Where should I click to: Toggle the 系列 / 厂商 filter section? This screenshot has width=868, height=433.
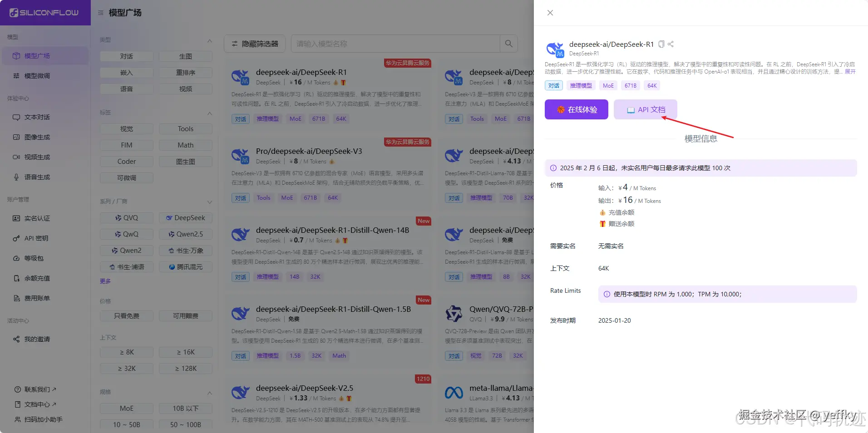pyautogui.click(x=210, y=202)
